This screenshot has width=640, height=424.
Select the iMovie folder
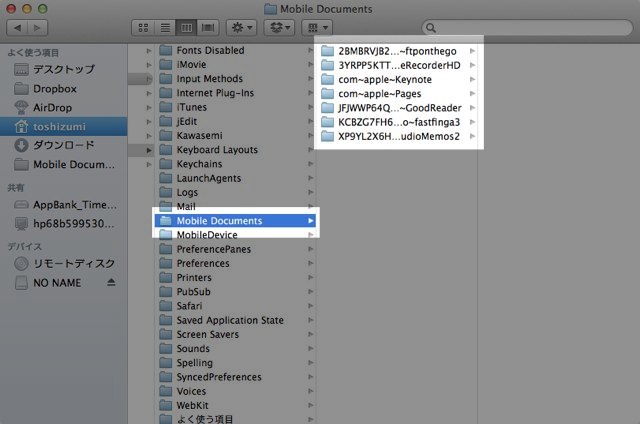pos(236,65)
